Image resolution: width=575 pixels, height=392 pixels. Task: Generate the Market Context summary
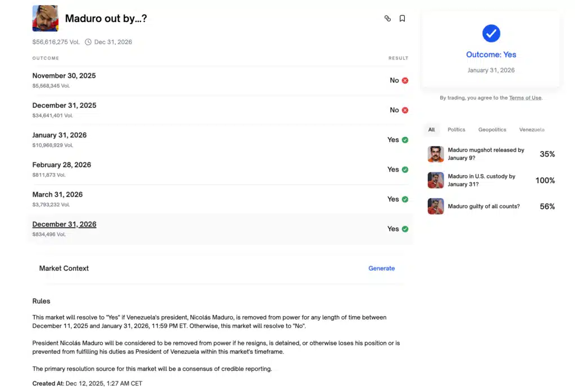tap(381, 268)
